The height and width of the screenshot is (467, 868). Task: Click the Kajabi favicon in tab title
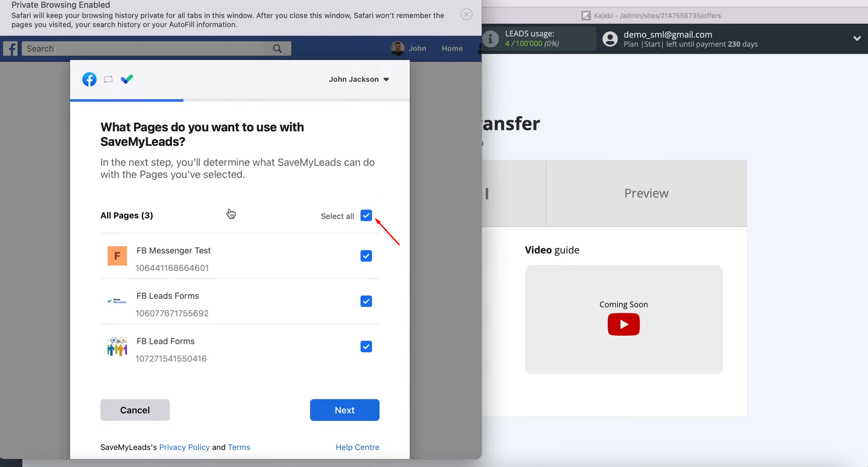click(x=586, y=15)
